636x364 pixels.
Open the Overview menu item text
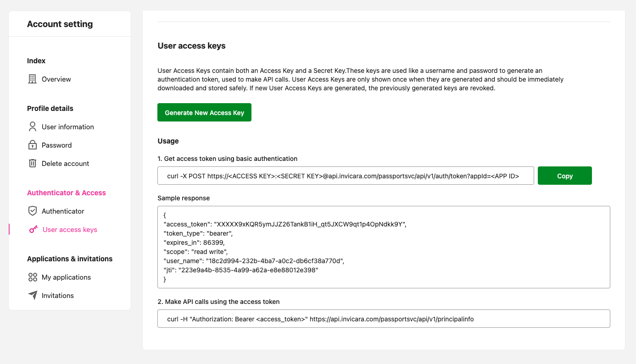tap(56, 79)
